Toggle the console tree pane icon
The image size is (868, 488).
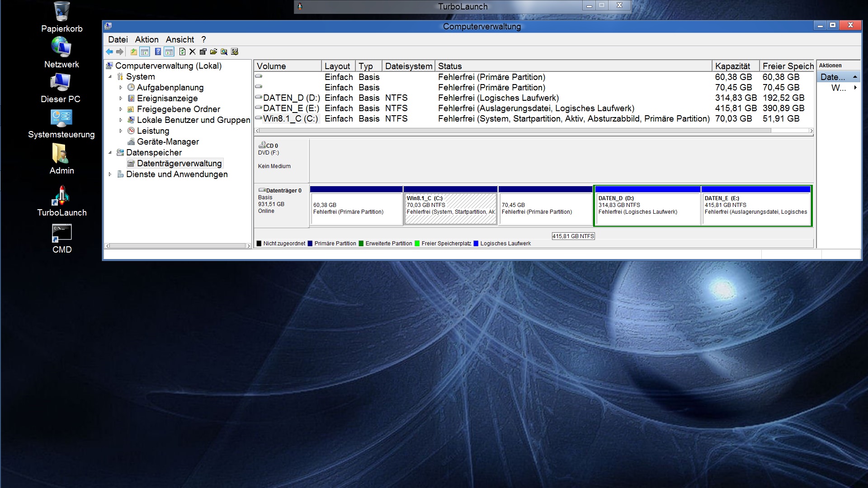click(x=145, y=52)
